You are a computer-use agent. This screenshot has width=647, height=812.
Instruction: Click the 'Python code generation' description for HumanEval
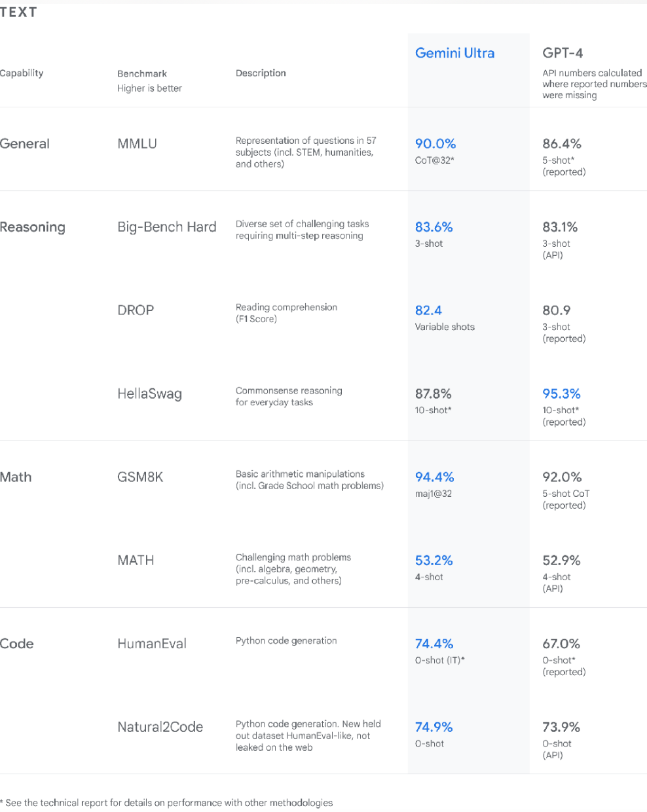286,640
